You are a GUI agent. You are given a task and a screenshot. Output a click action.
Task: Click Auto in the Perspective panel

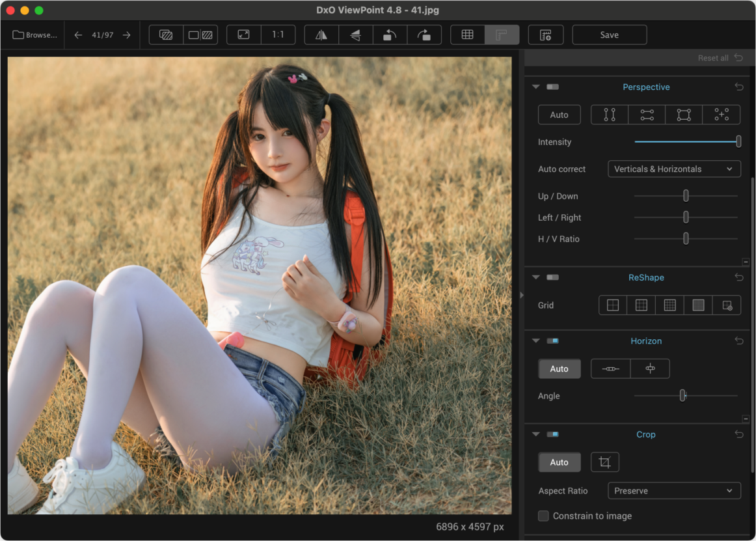click(x=560, y=115)
